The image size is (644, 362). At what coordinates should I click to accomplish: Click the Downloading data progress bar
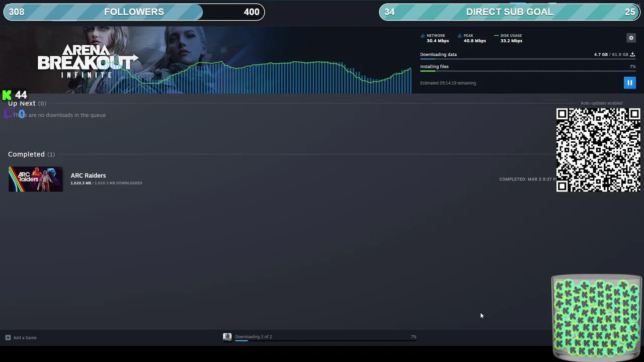tap(528, 59)
